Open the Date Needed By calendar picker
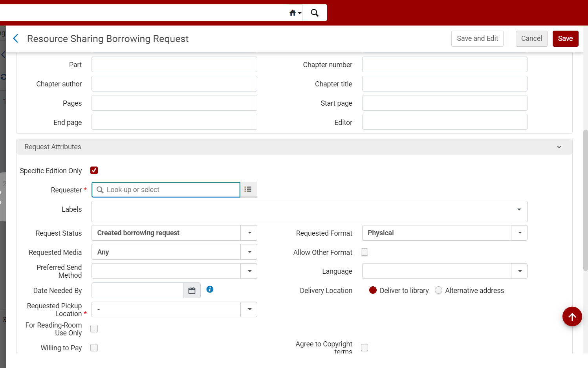 [192, 291]
